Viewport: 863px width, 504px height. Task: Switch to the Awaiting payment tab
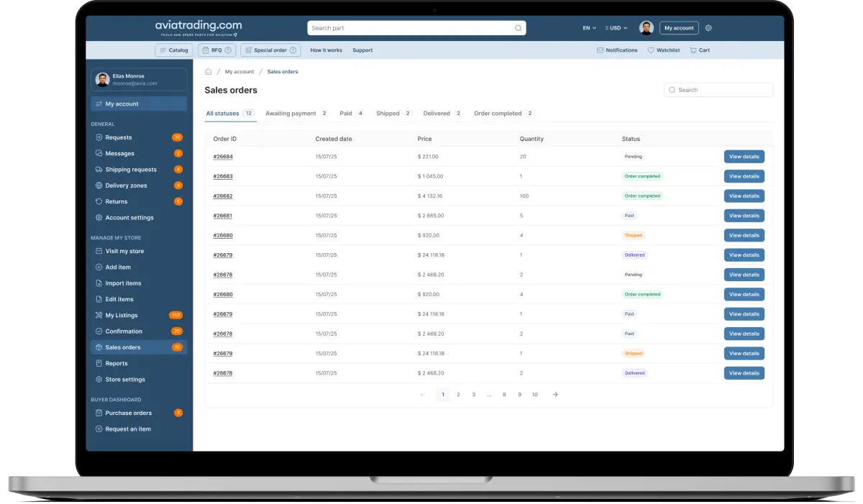coord(297,114)
